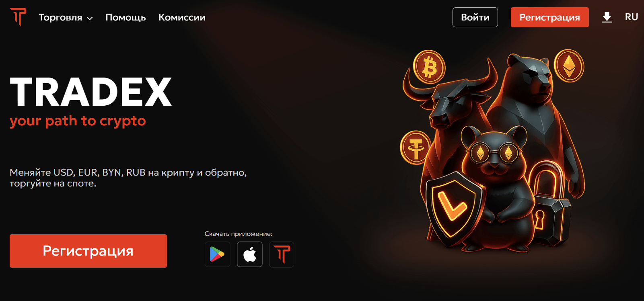Click the download arrow icon in header
This screenshot has height=301, width=644.
pos(607,17)
